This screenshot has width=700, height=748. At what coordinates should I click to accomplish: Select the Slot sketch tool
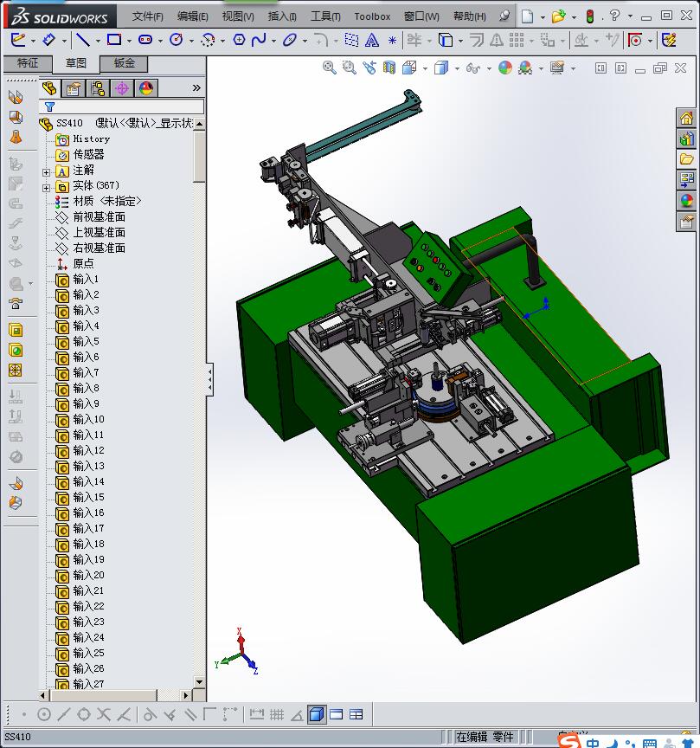145,40
